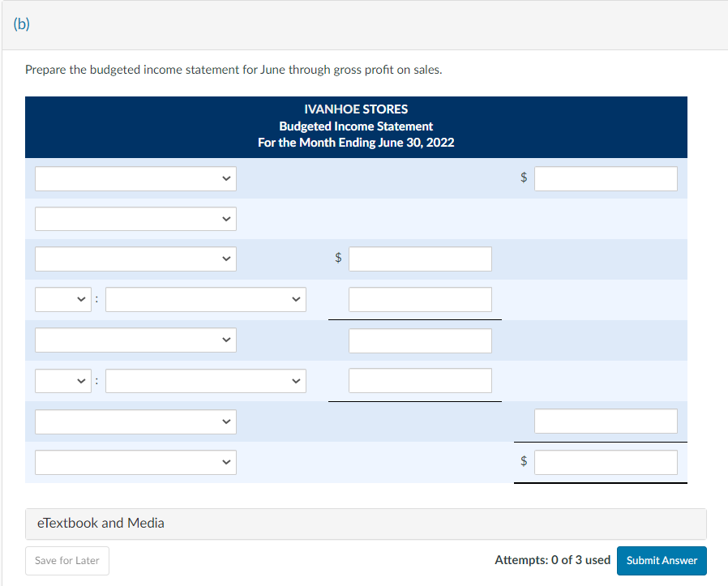Image resolution: width=728 pixels, height=586 pixels.
Task: Open the fourth row wide account dropdown
Action: [206, 300]
